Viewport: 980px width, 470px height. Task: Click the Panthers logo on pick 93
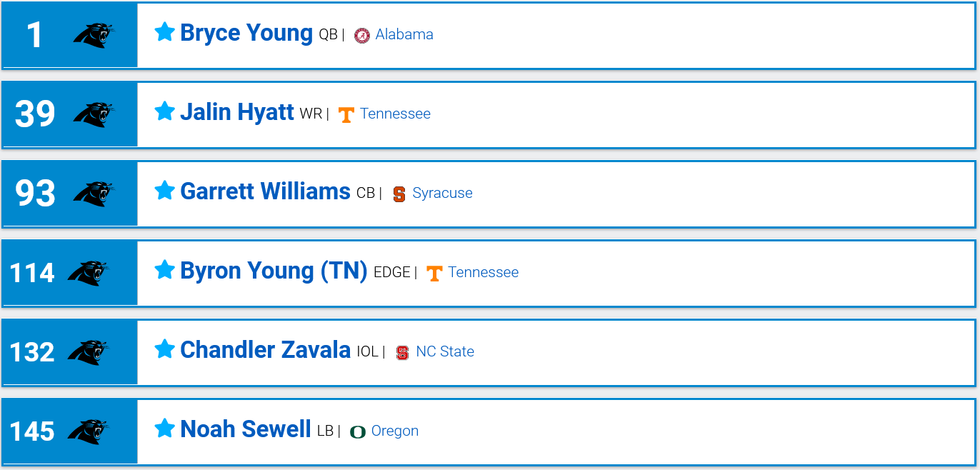pos(94,194)
